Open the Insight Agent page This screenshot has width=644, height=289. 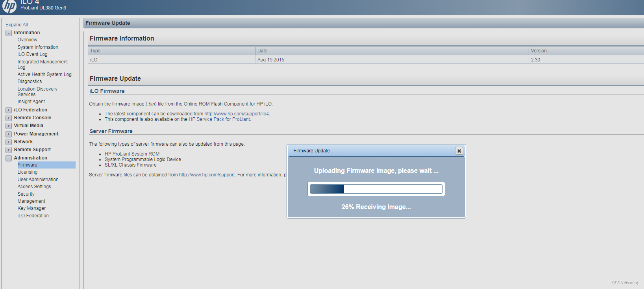tap(31, 102)
